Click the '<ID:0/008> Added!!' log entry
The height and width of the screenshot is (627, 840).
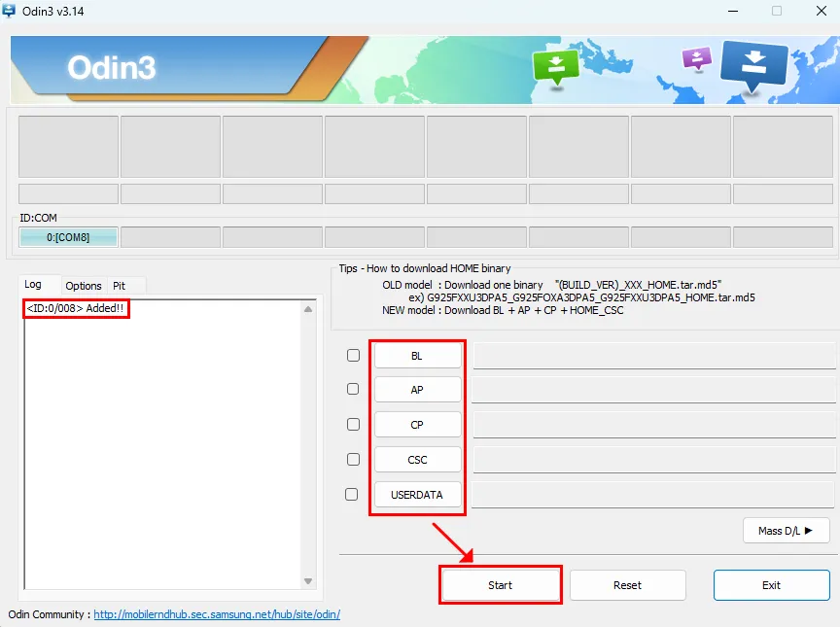pos(75,308)
